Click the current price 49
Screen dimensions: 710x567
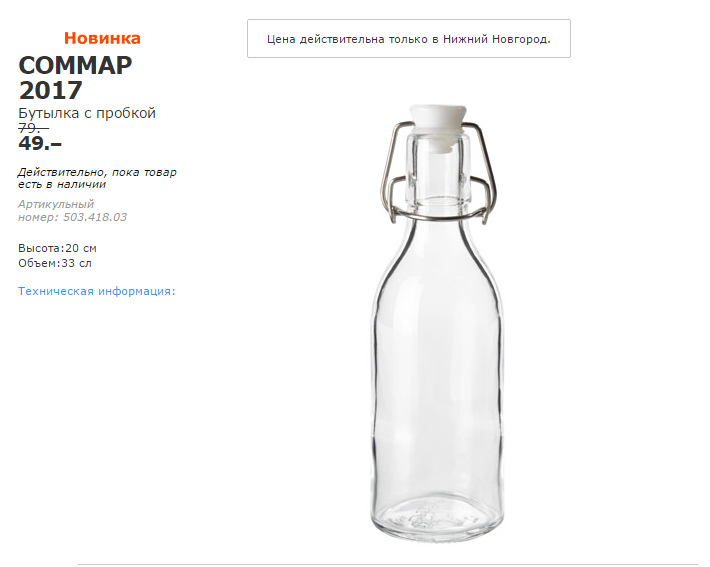(x=40, y=143)
